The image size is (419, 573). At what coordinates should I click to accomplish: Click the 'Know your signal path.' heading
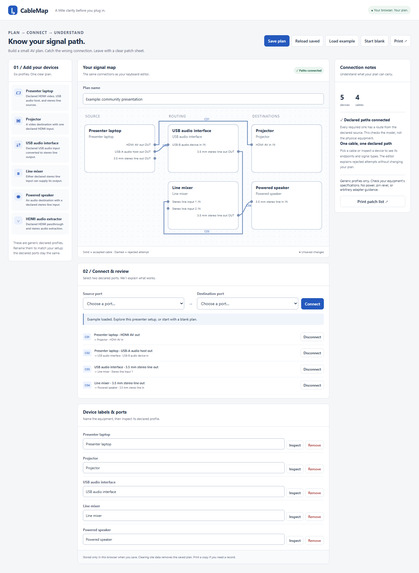(46, 41)
